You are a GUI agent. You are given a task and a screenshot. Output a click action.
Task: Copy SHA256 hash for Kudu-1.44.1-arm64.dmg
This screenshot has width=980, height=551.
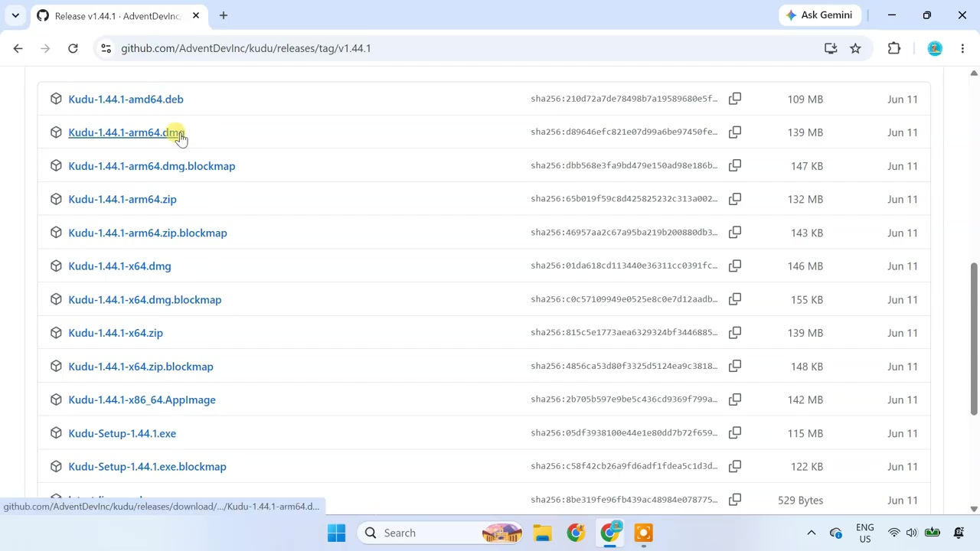coord(735,132)
